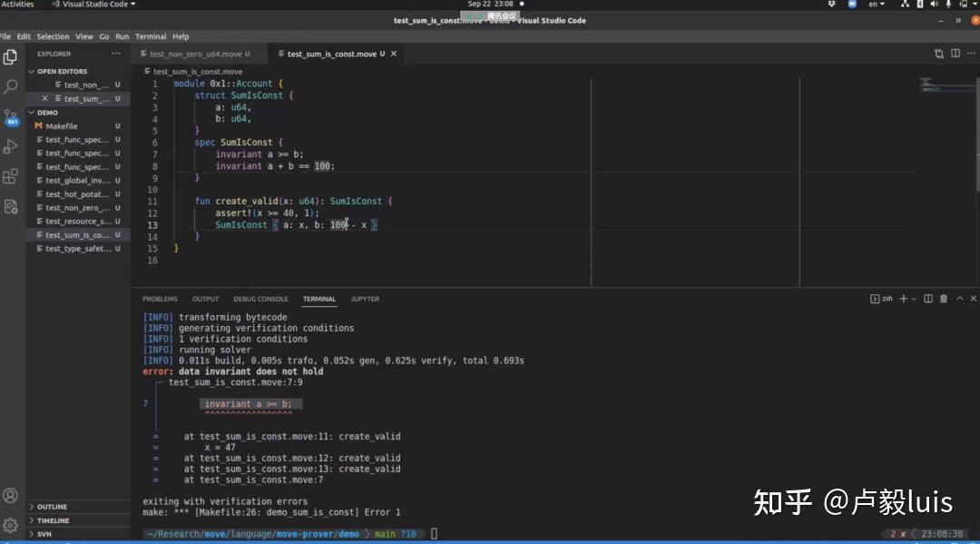Screen dimensions: 980x544
Task: Open the en input language menu
Action: point(877,5)
